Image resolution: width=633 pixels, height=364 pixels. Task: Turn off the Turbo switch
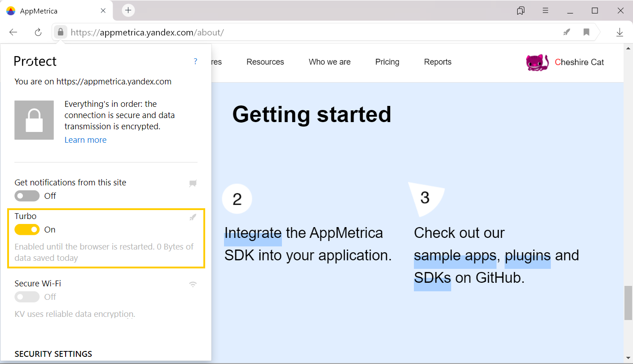pos(27,229)
